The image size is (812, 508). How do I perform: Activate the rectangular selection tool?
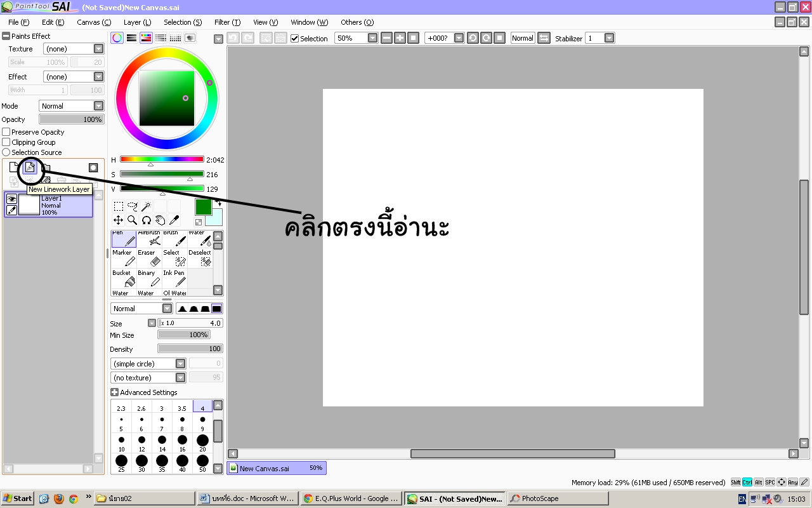(119, 206)
